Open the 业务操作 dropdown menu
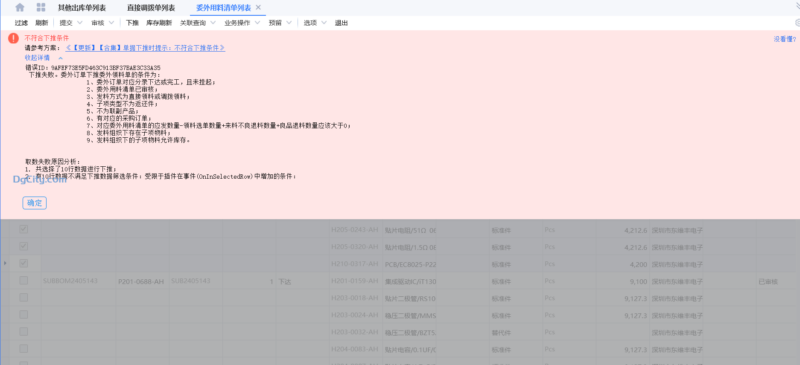This screenshot has height=365, width=800. 242,23
